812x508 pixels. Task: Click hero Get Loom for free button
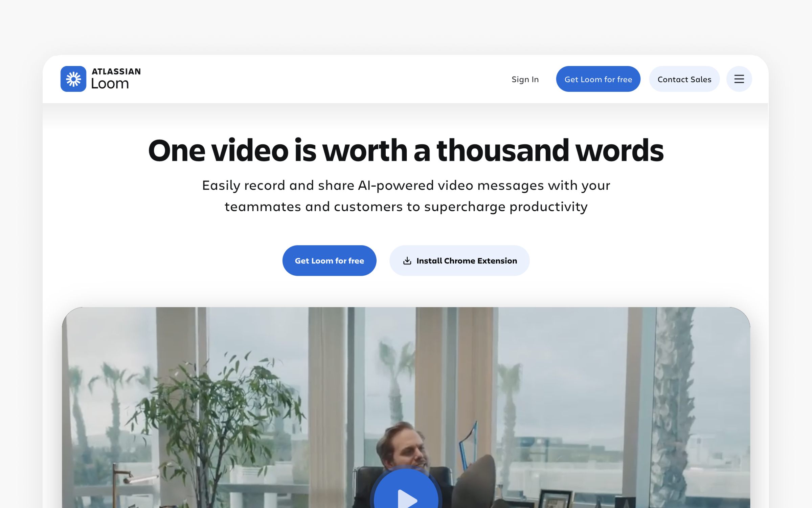click(x=329, y=260)
